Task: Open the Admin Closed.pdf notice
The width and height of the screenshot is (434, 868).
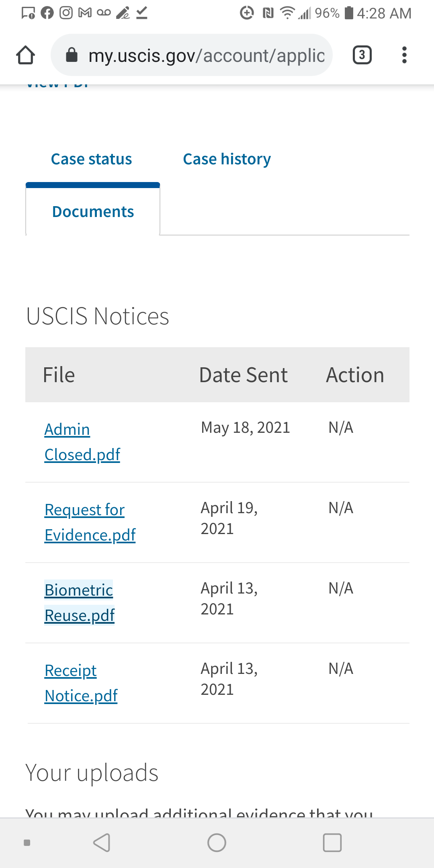Action: tap(82, 442)
